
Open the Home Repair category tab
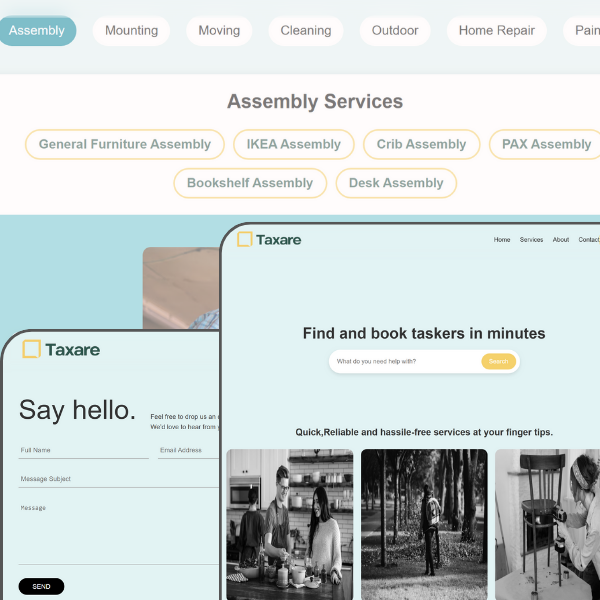497,31
